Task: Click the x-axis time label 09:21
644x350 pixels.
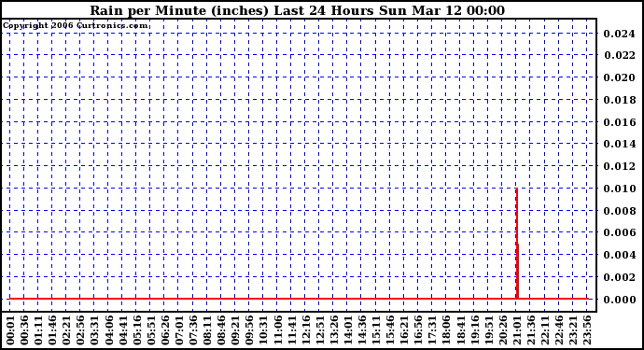Action: (236, 330)
